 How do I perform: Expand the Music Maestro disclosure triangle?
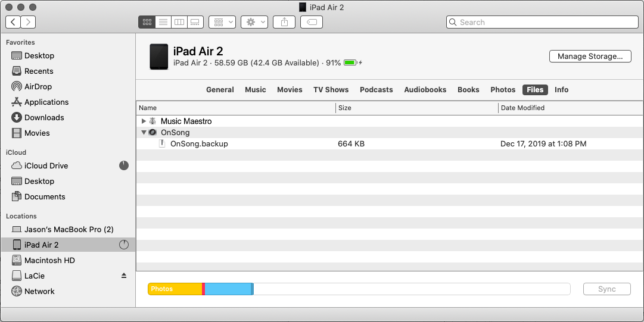pos(144,121)
